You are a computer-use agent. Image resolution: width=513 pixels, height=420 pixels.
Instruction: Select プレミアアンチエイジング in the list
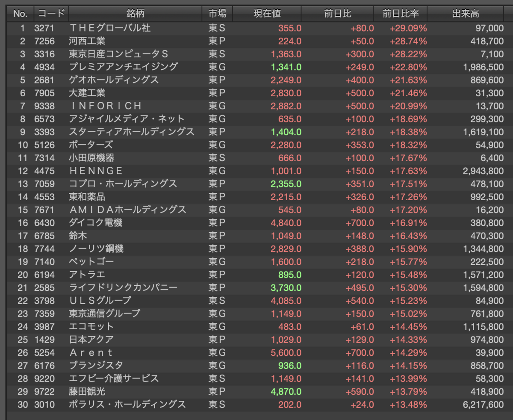click(x=124, y=67)
